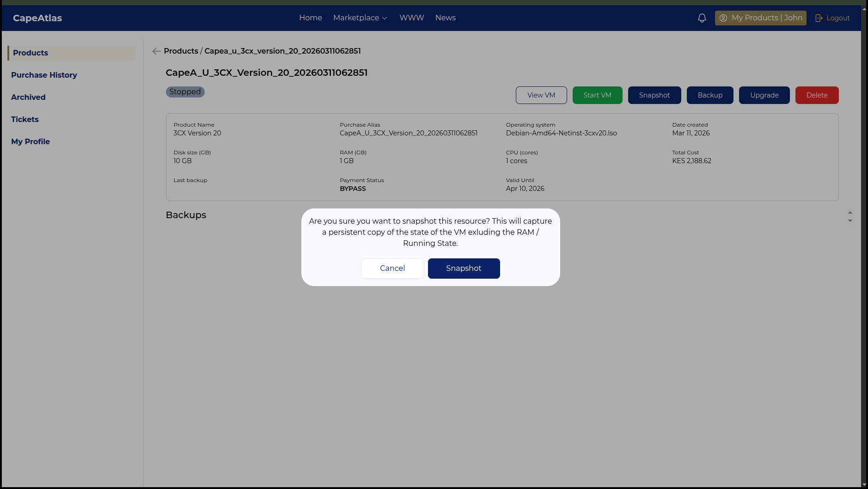
Task: Click the Products breadcrumb link
Action: 181,51
